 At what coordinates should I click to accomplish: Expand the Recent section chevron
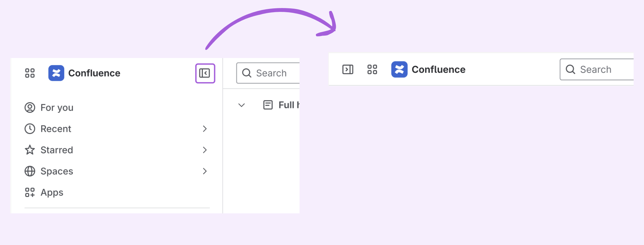[205, 129]
